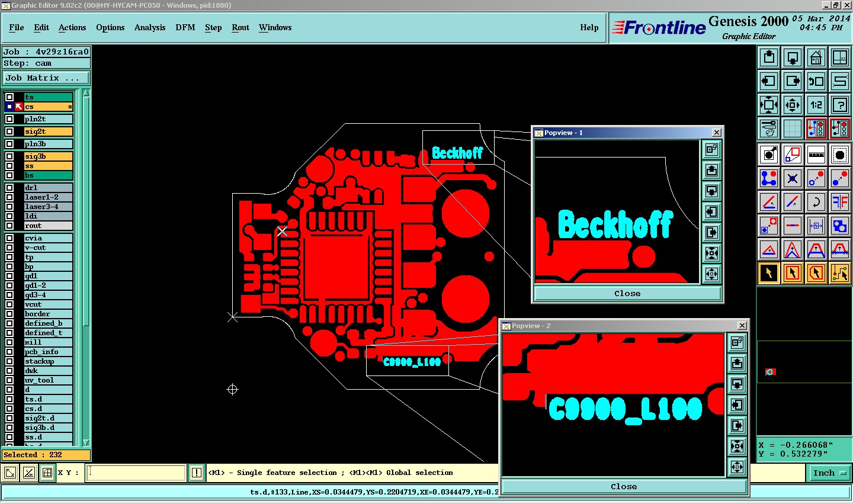Viewport: 853px width, 504px height.
Task: Click the layer list scroll down arrow
Action: pyautogui.click(x=86, y=442)
